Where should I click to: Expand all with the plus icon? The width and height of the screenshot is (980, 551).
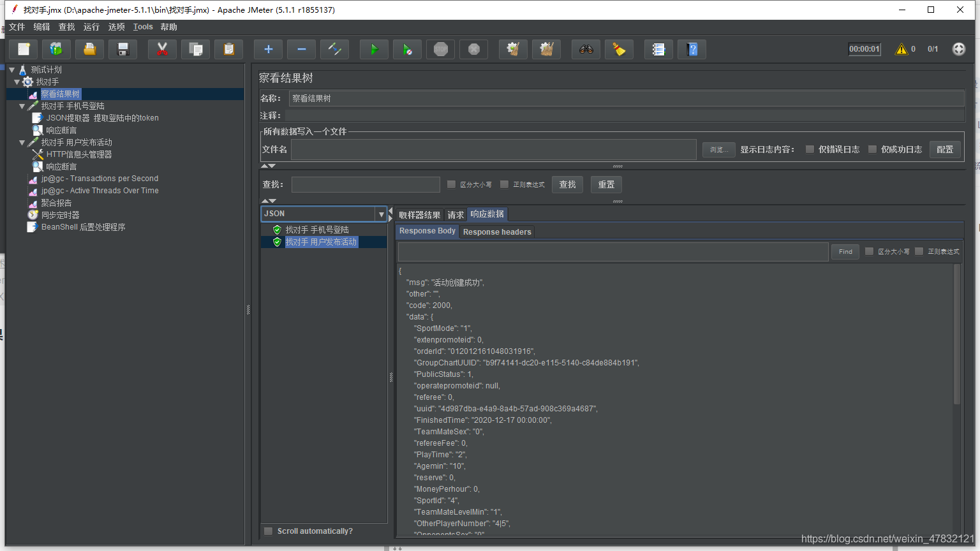point(269,49)
